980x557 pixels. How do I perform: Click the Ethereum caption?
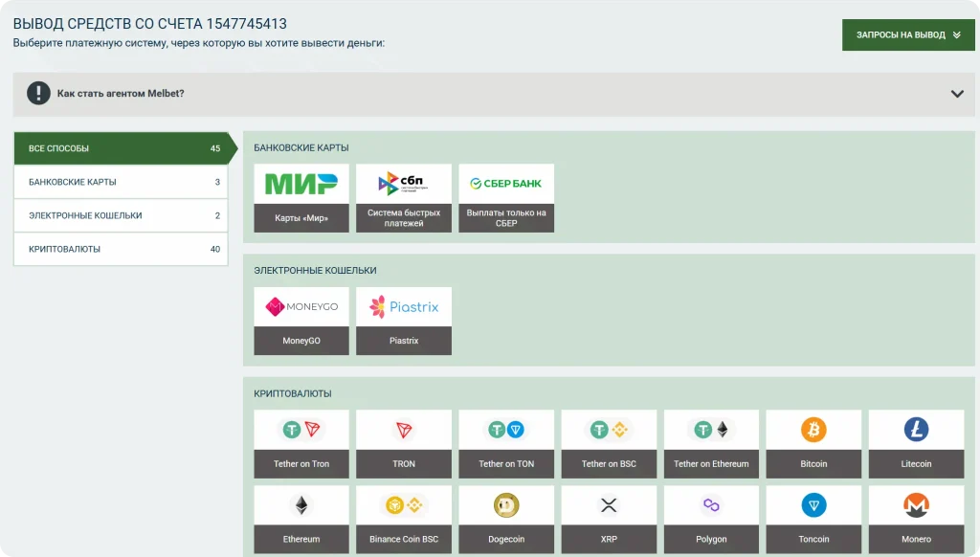(301, 539)
